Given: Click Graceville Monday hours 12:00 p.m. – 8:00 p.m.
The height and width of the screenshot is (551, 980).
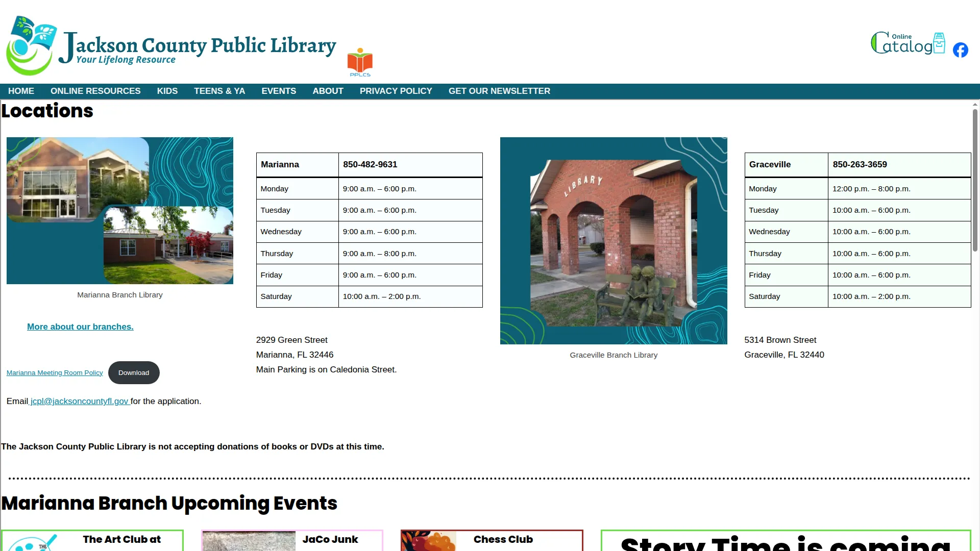Looking at the screenshot, I should (872, 189).
